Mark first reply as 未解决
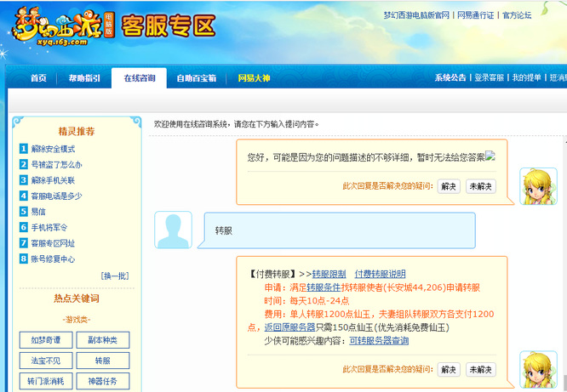 point(480,186)
